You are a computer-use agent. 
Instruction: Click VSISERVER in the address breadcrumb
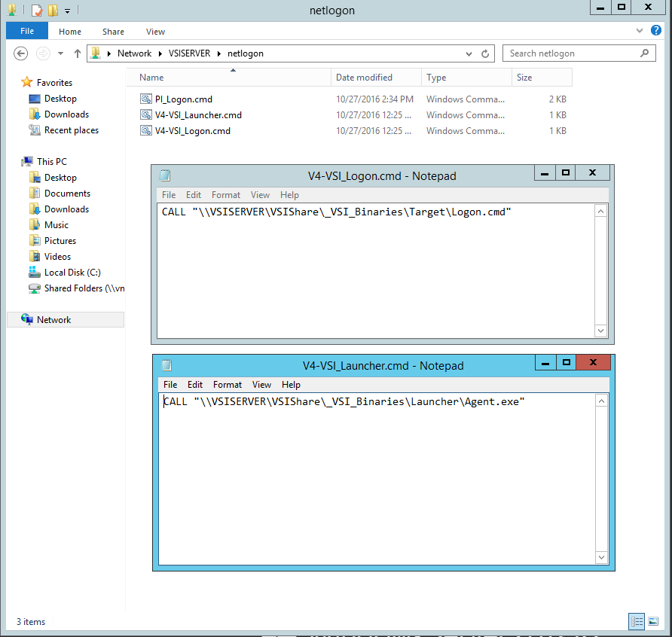click(189, 53)
